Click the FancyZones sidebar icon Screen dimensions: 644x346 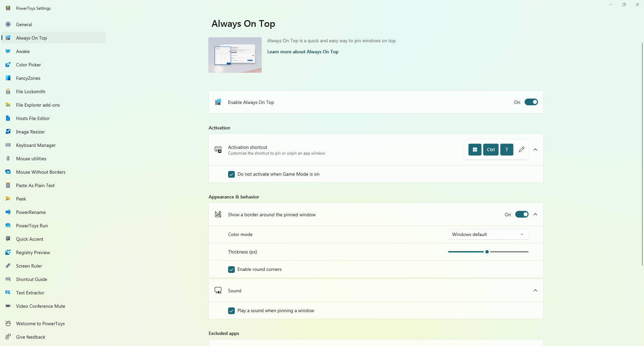click(x=8, y=78)
